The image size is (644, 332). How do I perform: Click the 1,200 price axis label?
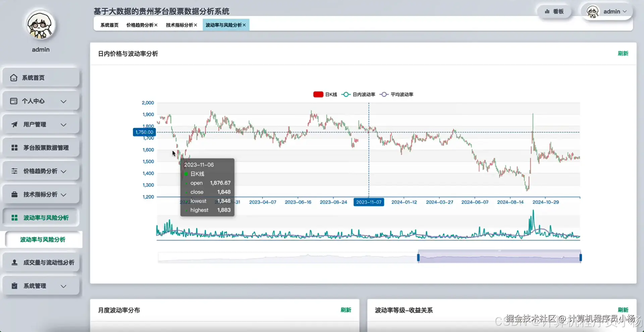(x=148, y=197)
